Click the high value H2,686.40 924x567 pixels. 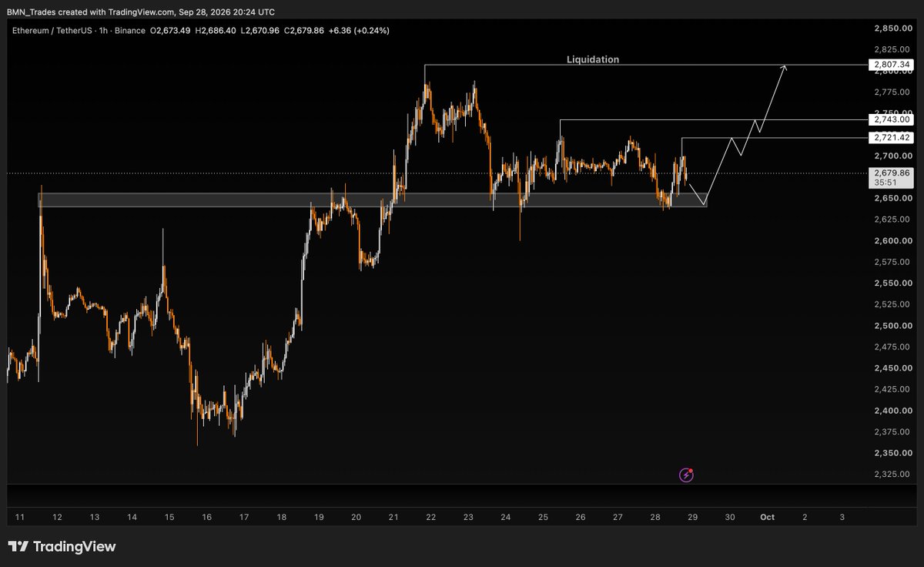pos(216,31)
